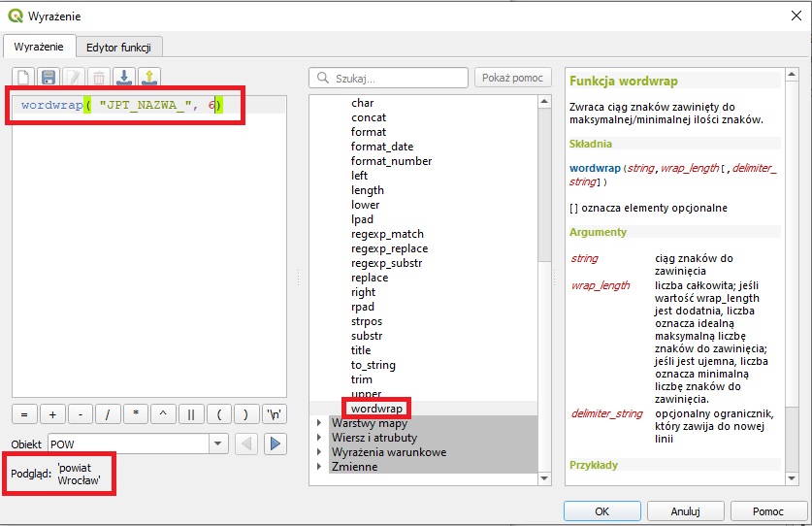This screenshot has width=812, height=526.
Task: Confirm the expression with OK
Action: (x=601, y=510)
